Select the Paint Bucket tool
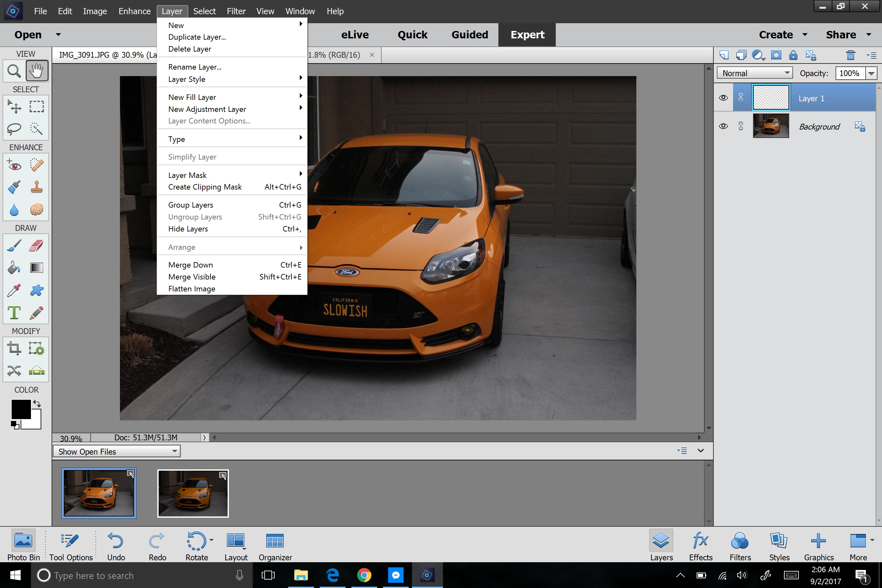882x588 pixels. pyautogui.click(x=14, y=268)
